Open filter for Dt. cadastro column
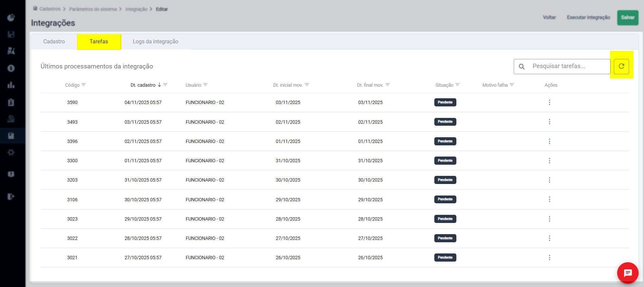This screenshot has height=287, width=644. coord(165,85)
